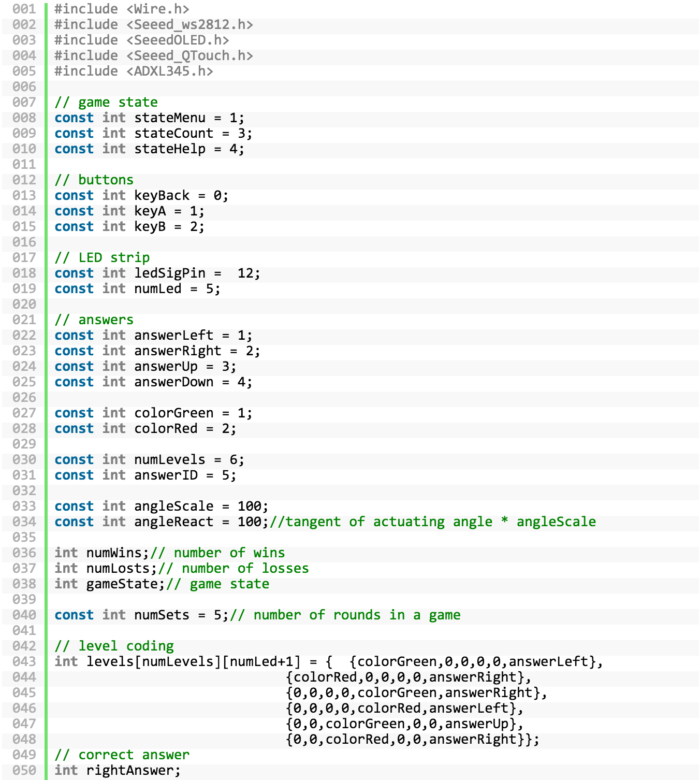Click 'const int numLevels = 6;'
Viewport: 700px width, 780px height.
[x=150, y=459]
